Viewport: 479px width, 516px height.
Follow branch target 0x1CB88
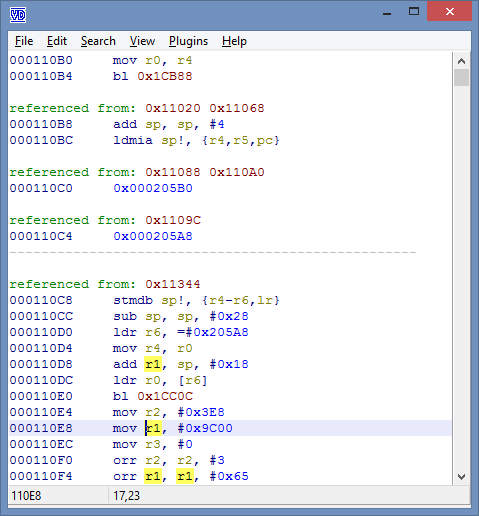(165, 76)
